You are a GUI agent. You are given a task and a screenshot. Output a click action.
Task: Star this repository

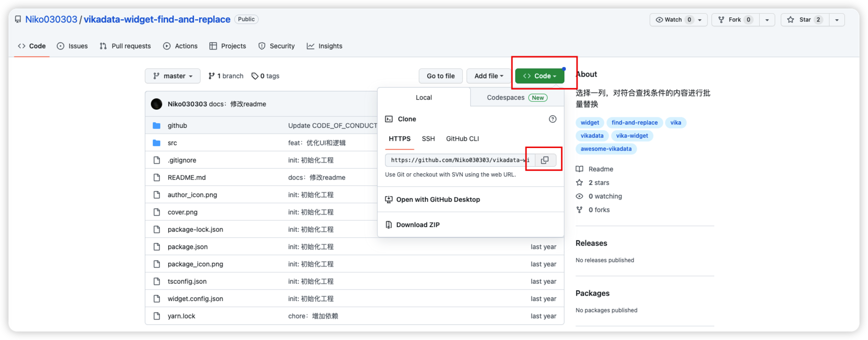click(805, 20)
